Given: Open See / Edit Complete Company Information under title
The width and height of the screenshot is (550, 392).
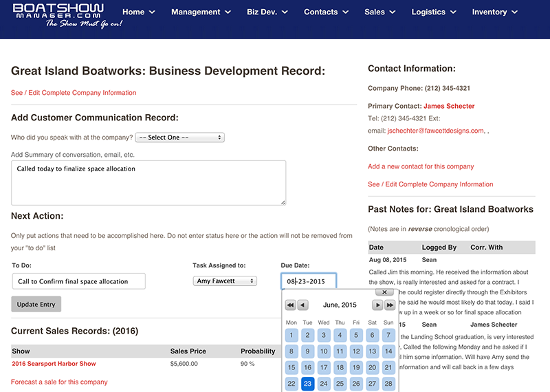Looking at the screenshot, I should [74, 93].
